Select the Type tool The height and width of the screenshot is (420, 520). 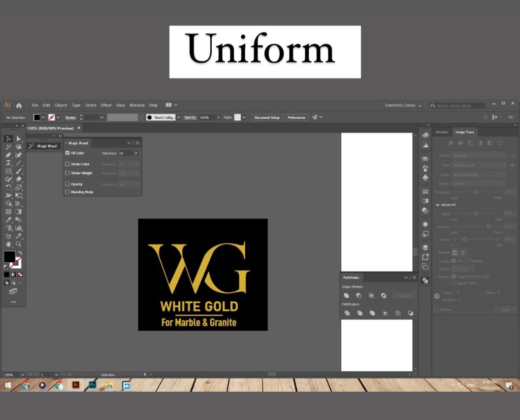8,163
